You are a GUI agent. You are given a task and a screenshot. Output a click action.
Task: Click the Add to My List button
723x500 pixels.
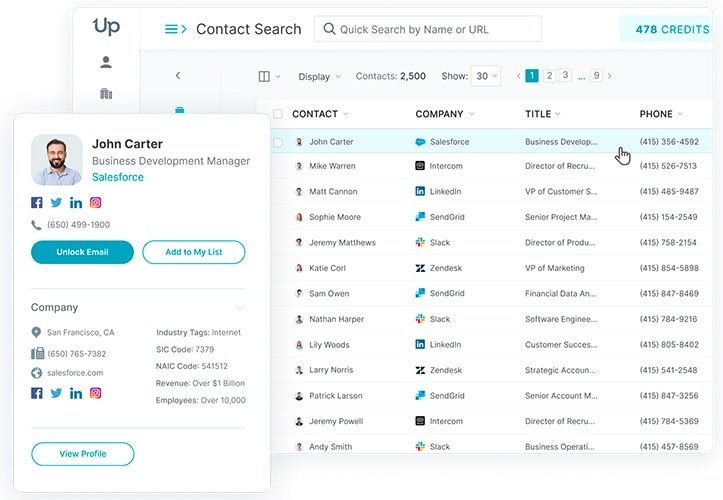(x=194, y=252)
